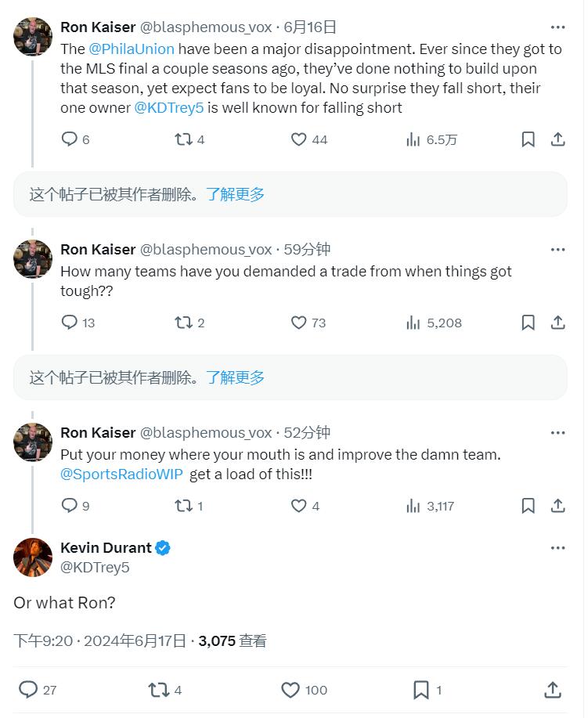Viewport: 588px width, 718px height.
Task: Open more options on the 59-minute-old tweet
Action: tap(557, 250)
